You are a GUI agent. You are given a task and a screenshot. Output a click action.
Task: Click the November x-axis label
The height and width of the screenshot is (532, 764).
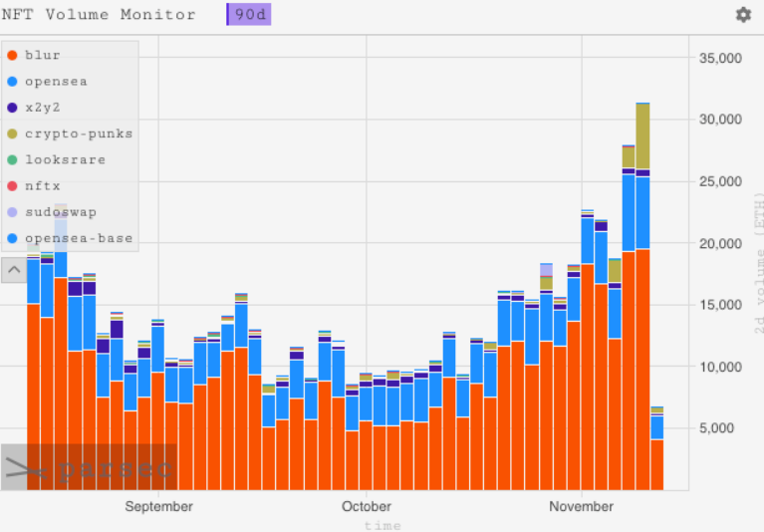coord(582,506)
